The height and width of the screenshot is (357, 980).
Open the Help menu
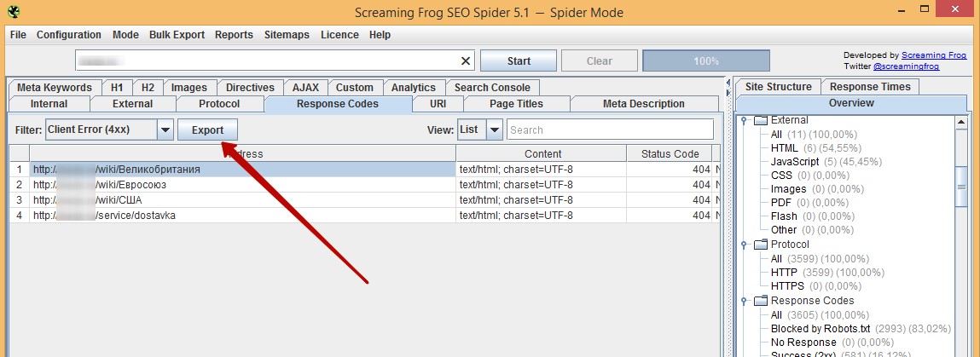[380, 35]
